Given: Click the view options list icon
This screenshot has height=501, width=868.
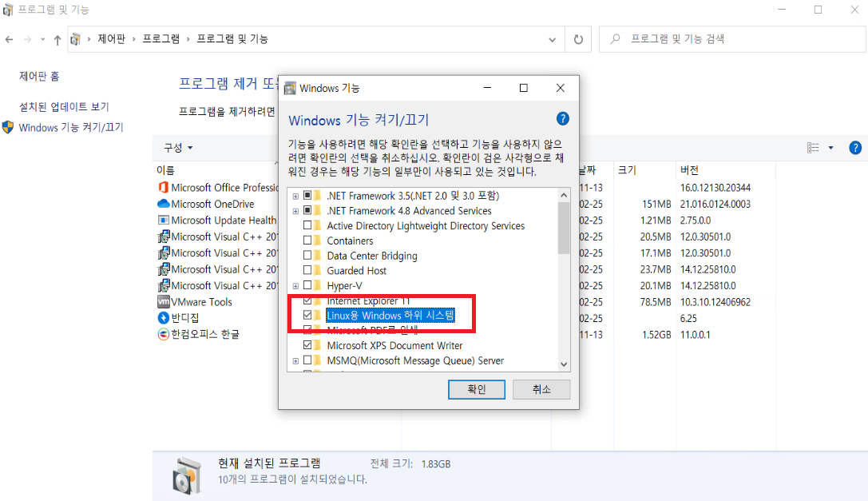Looking at the screenshot, I should point(813,147).
